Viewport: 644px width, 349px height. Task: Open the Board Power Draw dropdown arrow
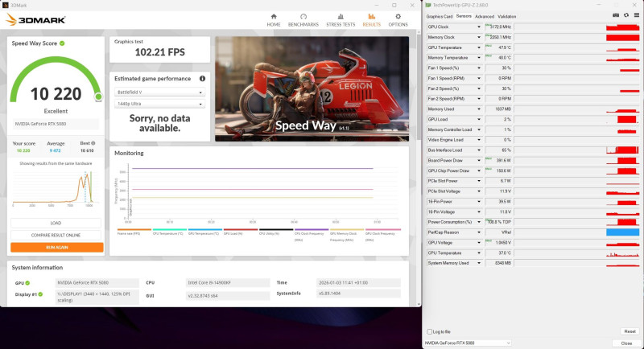tap(478, 160)
